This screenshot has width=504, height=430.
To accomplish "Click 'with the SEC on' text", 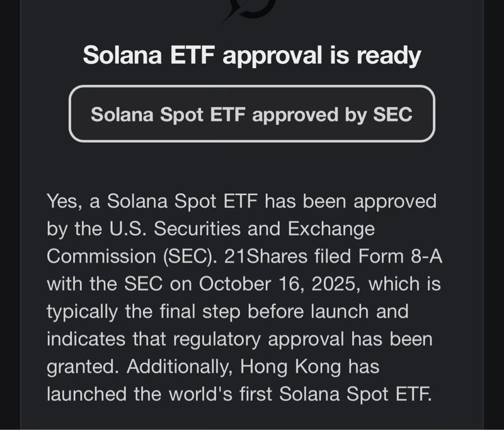I will 119,283.
